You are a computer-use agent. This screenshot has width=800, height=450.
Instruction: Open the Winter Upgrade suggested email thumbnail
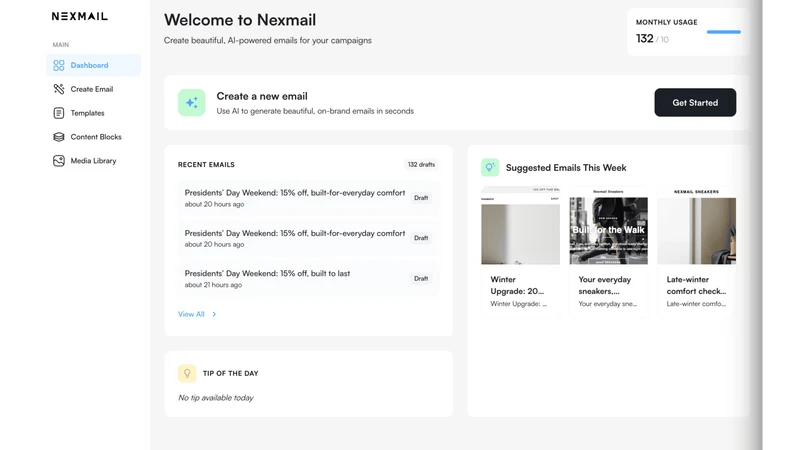520,226
